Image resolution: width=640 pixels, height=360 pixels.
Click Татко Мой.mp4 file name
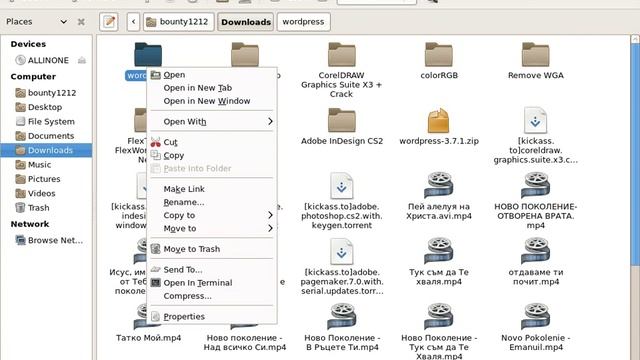pyautogui.click(x=148, y=338)
